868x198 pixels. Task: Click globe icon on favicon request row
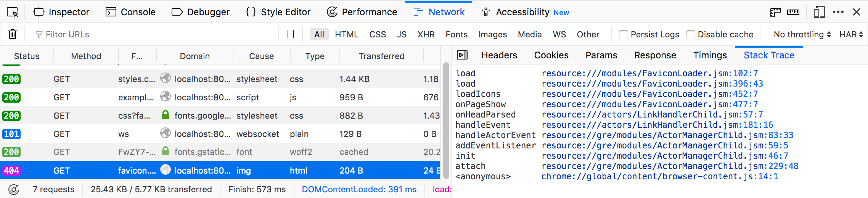click(166, 169)
